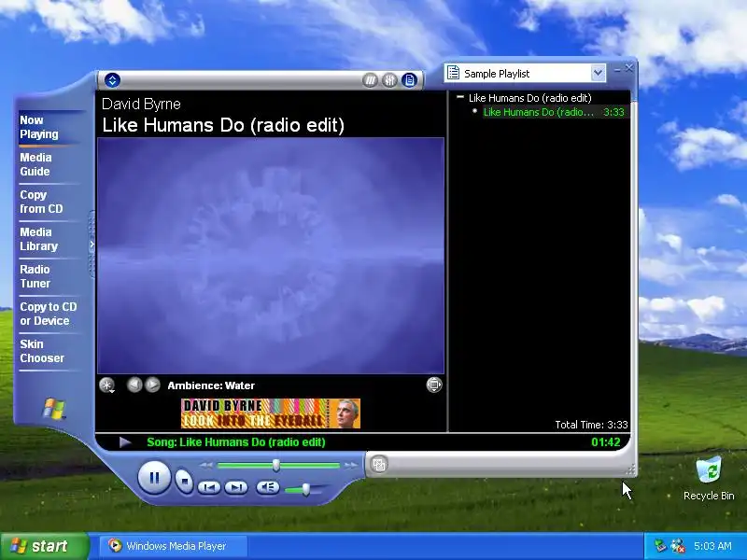Click the Song title status text

point(236,442)
